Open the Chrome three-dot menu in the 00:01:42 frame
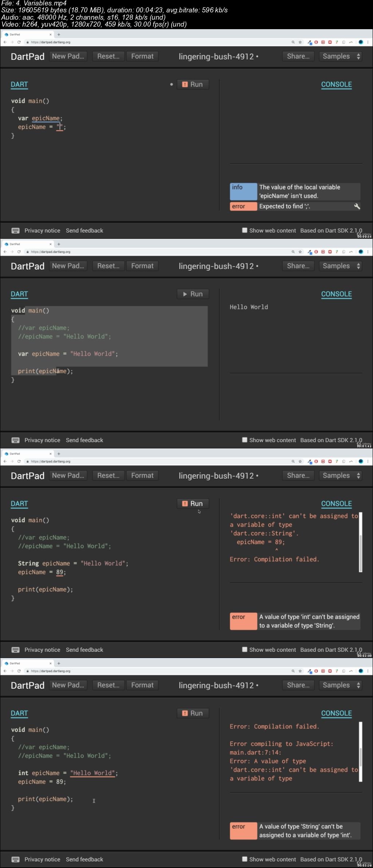 tap(368, 252)
